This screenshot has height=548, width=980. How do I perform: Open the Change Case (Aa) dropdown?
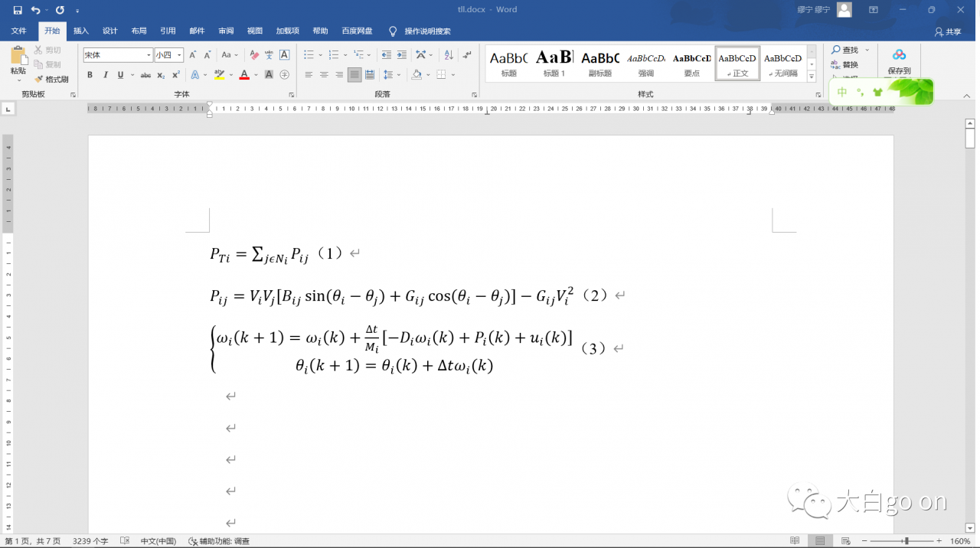tap(230, 55)
